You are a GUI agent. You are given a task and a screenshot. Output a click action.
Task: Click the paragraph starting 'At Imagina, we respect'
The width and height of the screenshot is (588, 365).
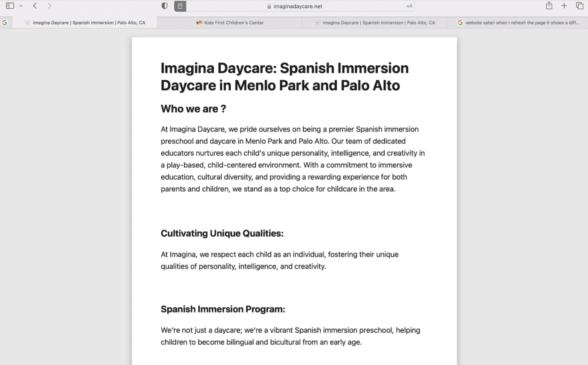[279, 260]
